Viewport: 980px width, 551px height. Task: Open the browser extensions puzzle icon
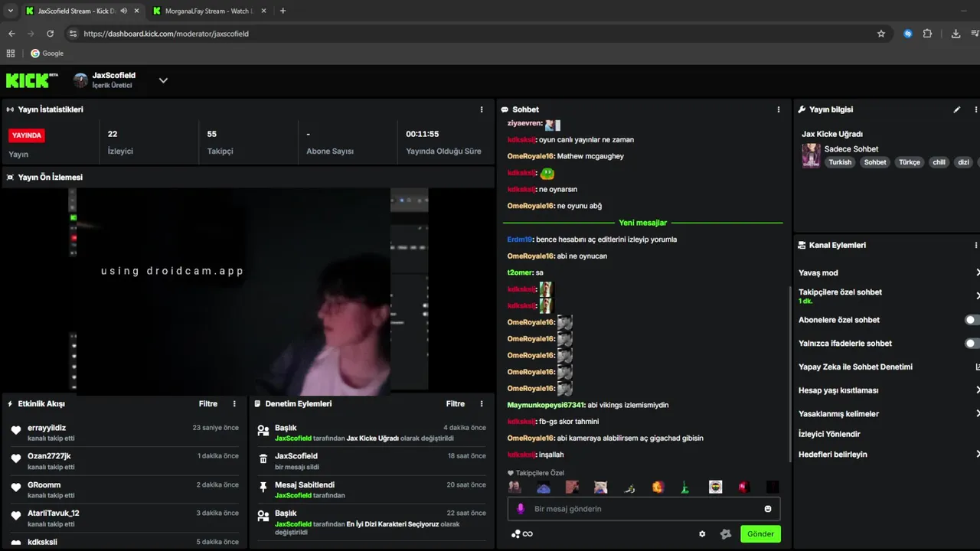pos(928,34)
